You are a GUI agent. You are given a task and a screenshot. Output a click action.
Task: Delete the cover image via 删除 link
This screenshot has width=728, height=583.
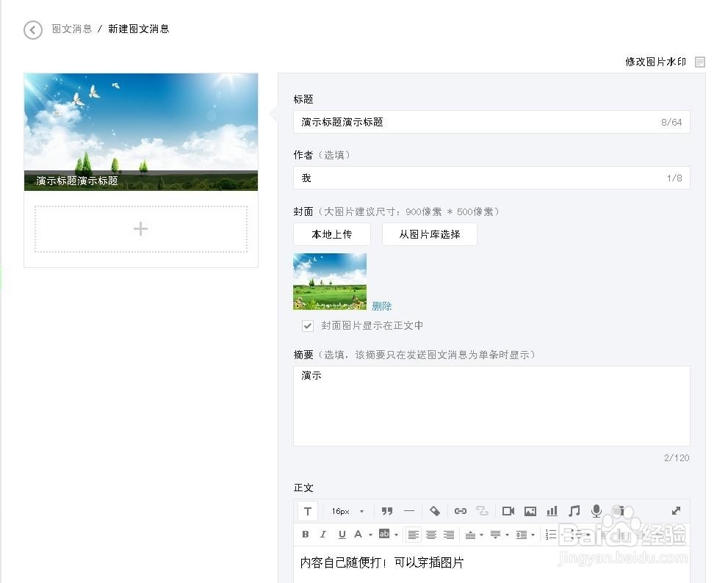tap(382, 306)
